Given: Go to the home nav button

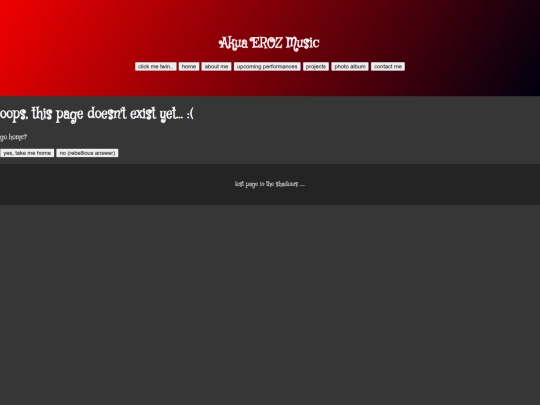Looking at the screenshot, I should 189,66.
